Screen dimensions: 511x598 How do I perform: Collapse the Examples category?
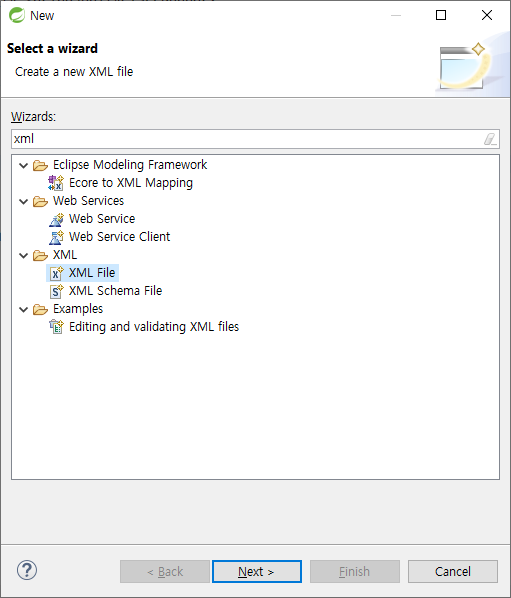point(24,309)
